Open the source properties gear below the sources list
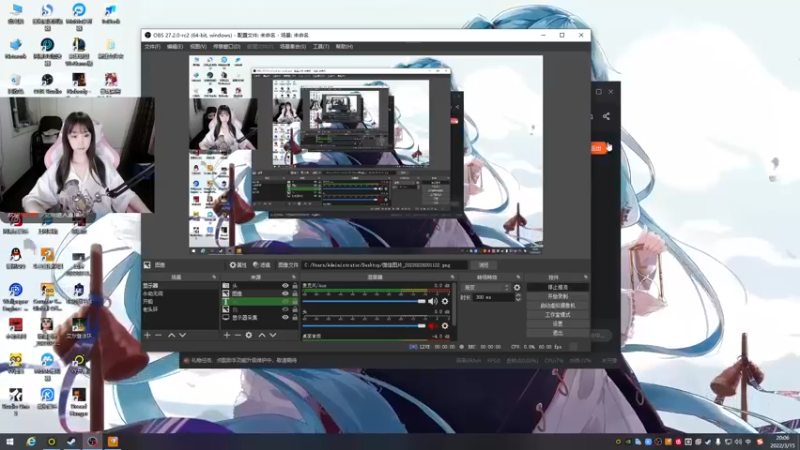Viewport: 800px width, 450px height. click(248, 335)
